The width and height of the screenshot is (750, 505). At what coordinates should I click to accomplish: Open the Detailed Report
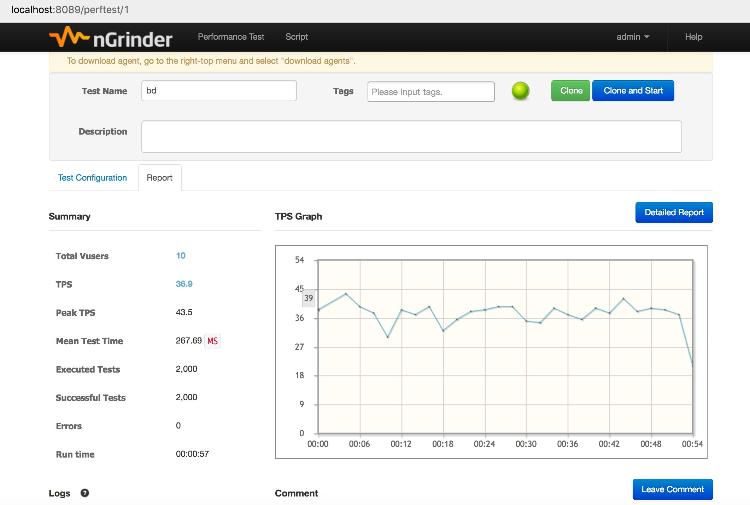[x=673, y=212]
